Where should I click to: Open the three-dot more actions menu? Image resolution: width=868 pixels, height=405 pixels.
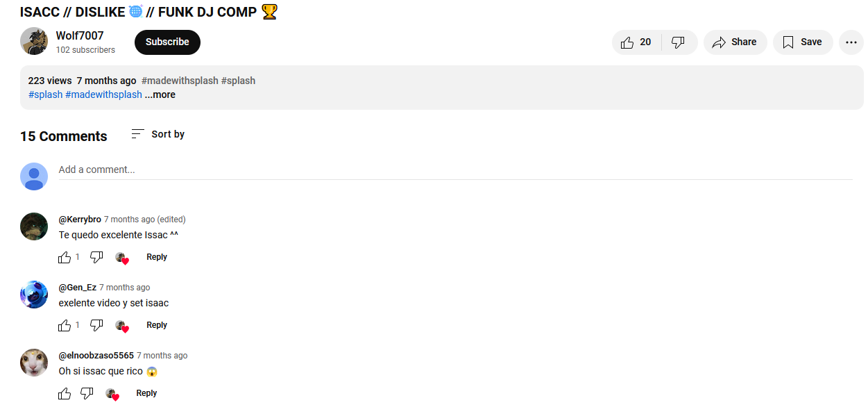851,42
